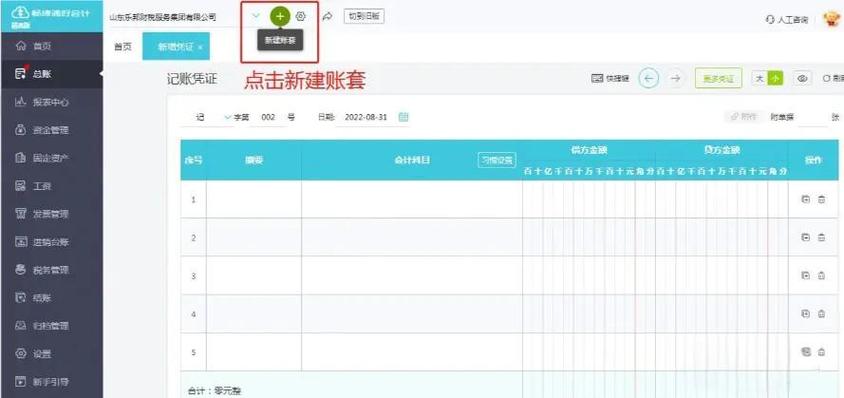Click the green 更多凭证 button
This screenshot has width=844, height=398.
(719, 79)
